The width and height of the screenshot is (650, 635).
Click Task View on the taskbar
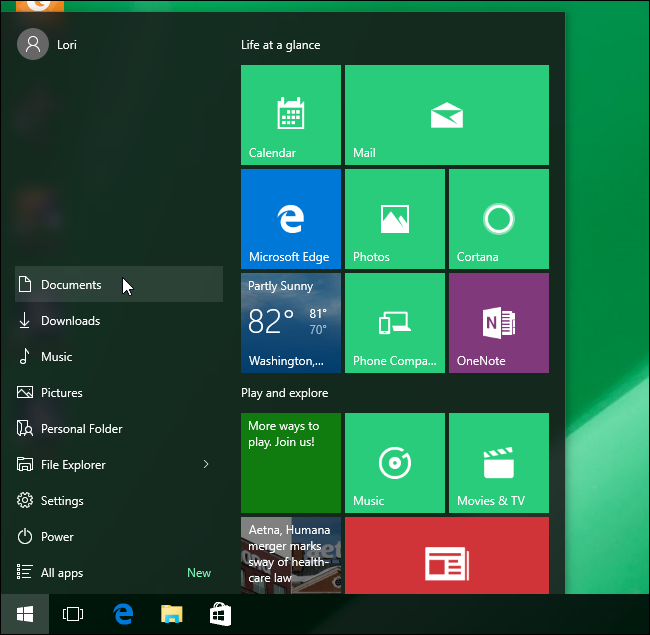click(72, 614)
